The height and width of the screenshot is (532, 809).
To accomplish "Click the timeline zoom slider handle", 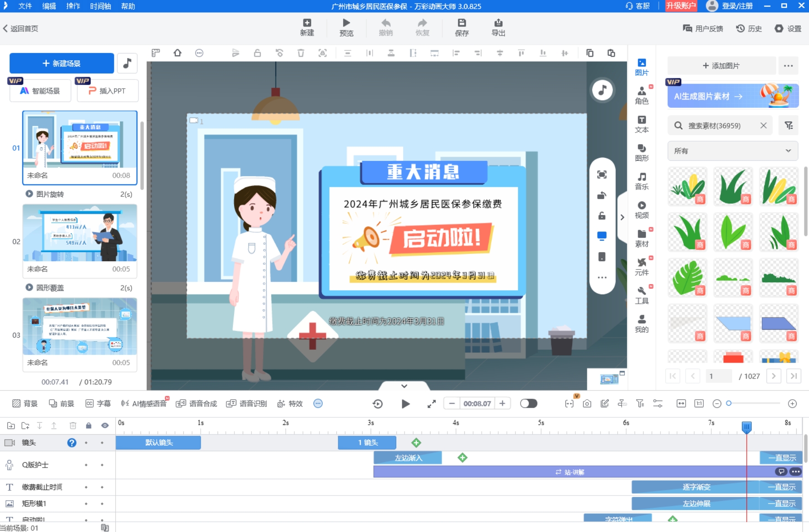I will (729, 403).
